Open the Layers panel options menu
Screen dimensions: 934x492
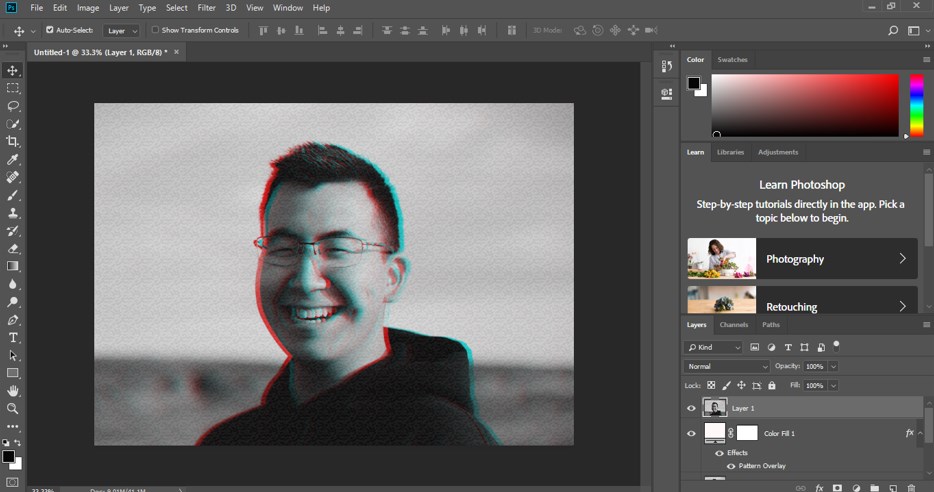[926, 325]
